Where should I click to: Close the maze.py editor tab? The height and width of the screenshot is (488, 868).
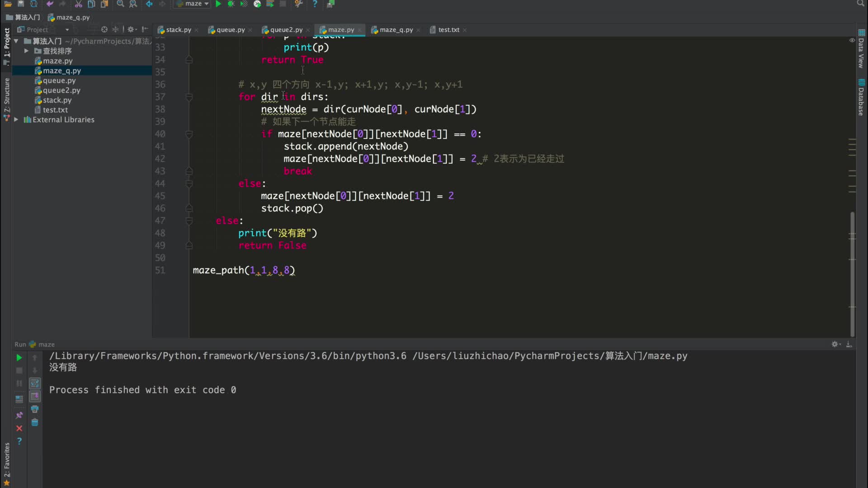pos(360,30)
